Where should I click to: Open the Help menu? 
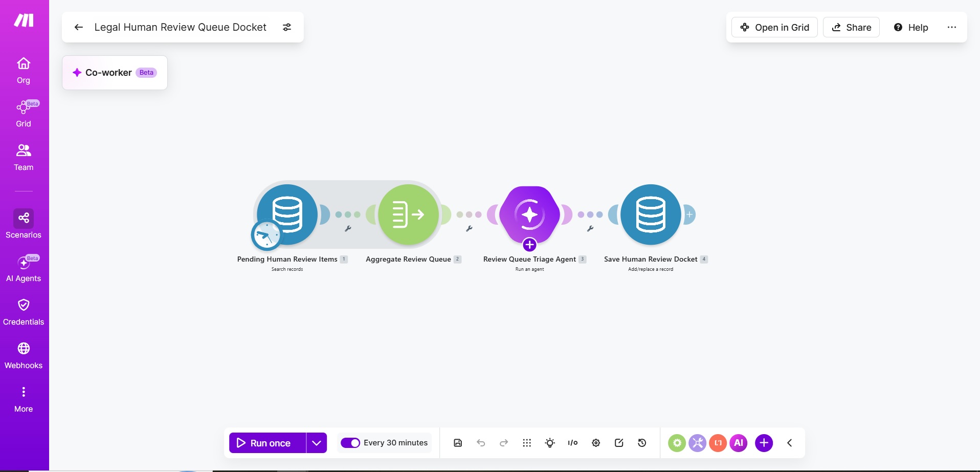(911, 27)
